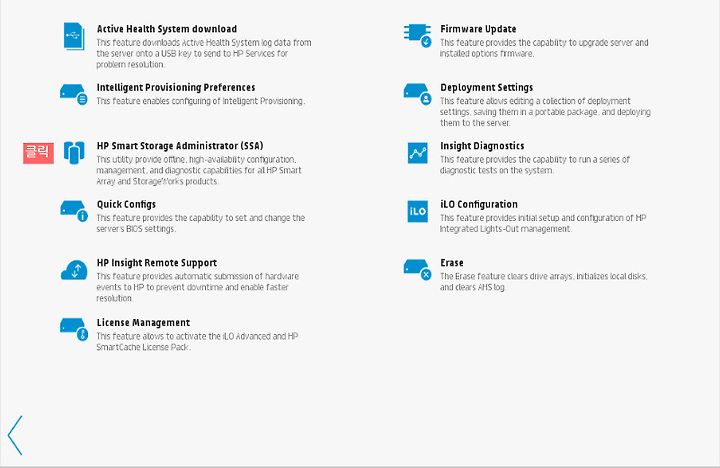Click the red Korean label marker

[39, 153]
